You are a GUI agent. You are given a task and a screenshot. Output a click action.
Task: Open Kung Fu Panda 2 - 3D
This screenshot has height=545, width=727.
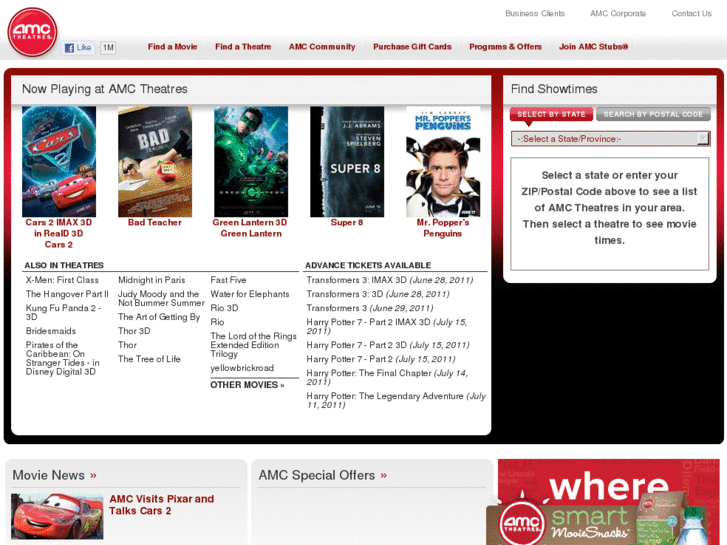(x=64, y=312)
